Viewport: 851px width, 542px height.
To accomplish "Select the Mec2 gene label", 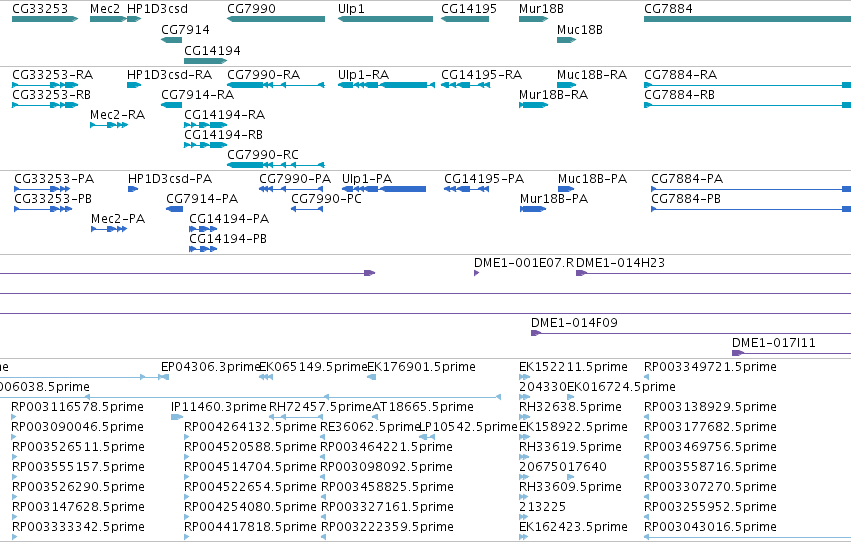I will click(105, 9).
